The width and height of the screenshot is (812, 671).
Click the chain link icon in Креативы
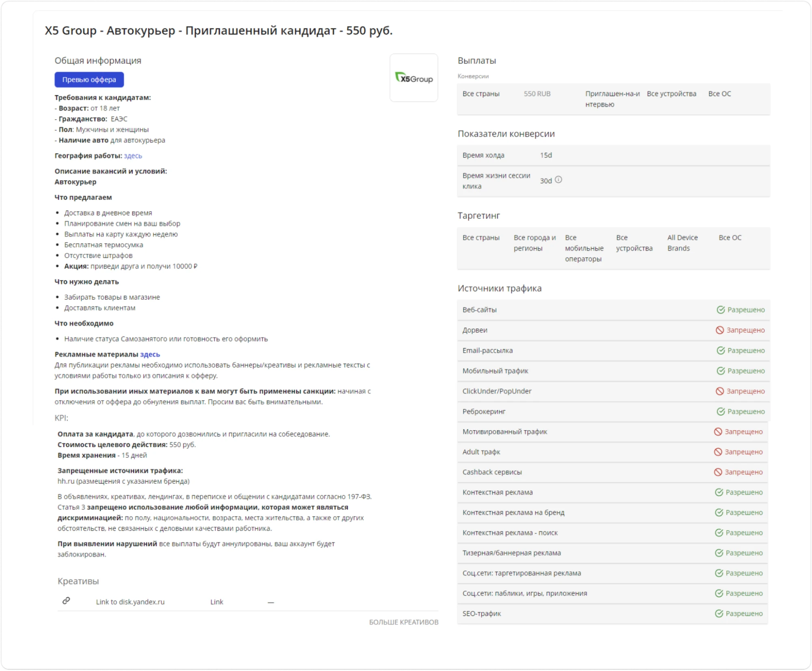coord(66,601)
